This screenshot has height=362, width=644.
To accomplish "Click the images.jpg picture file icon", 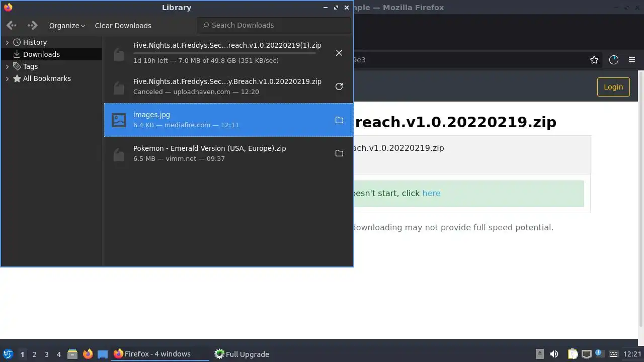I will coord(119,120).
